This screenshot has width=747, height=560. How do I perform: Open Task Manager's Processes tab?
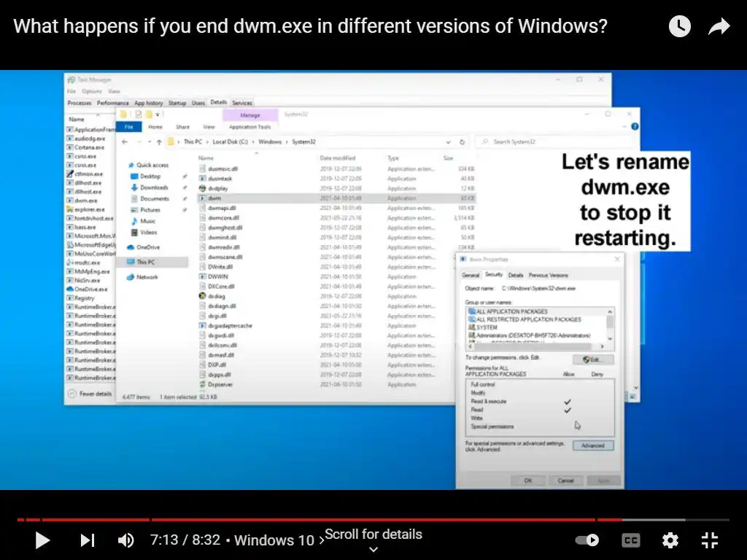tap(79, 103)
